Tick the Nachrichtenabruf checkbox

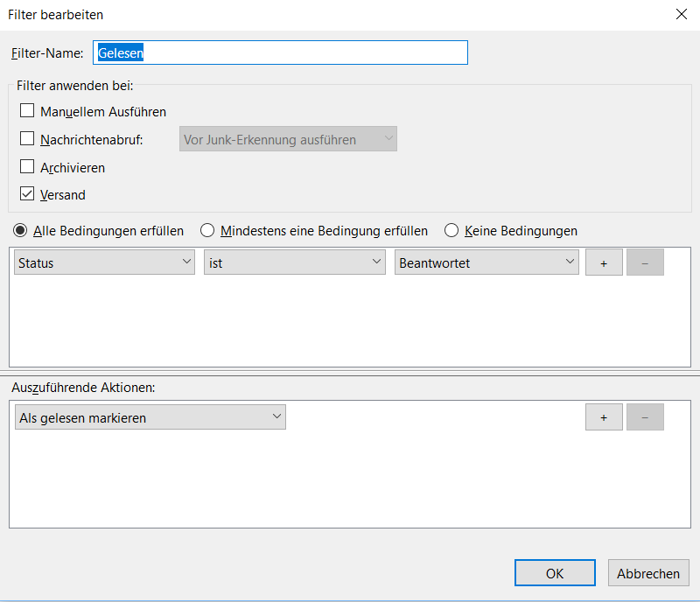27,139
